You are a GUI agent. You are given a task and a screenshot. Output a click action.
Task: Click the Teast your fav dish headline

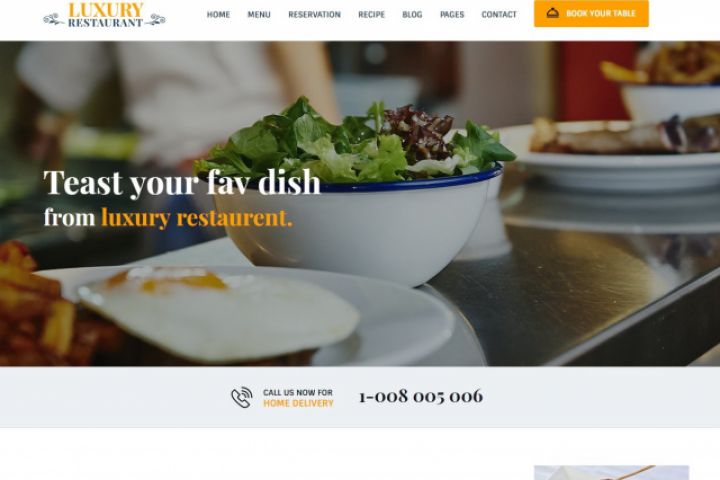coord(182,183)
